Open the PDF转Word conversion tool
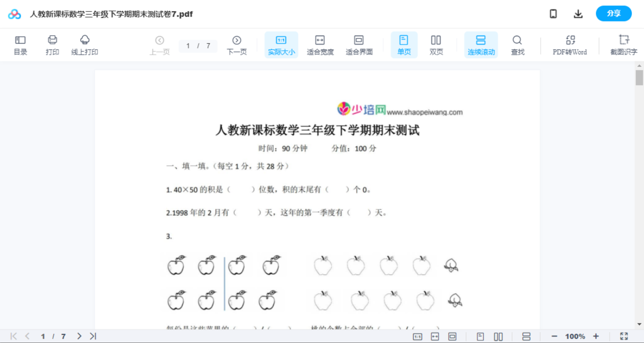Screen dimensions: 644x343 click(569, 45)
